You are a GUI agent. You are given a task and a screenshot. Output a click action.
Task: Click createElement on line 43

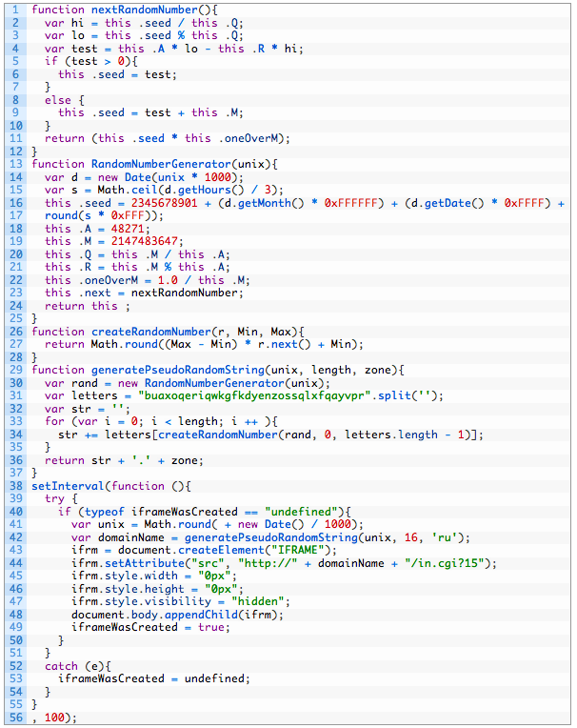tap(221, 550)
